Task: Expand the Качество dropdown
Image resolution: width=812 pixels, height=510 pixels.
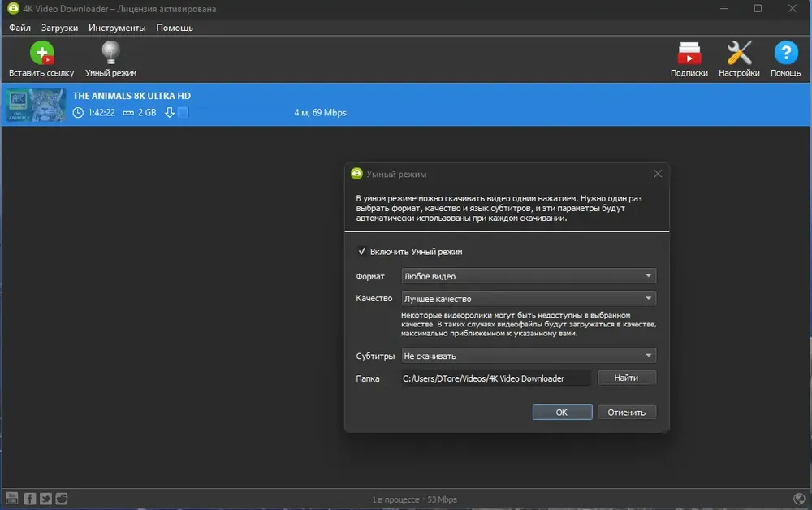Action: (529, 298)
